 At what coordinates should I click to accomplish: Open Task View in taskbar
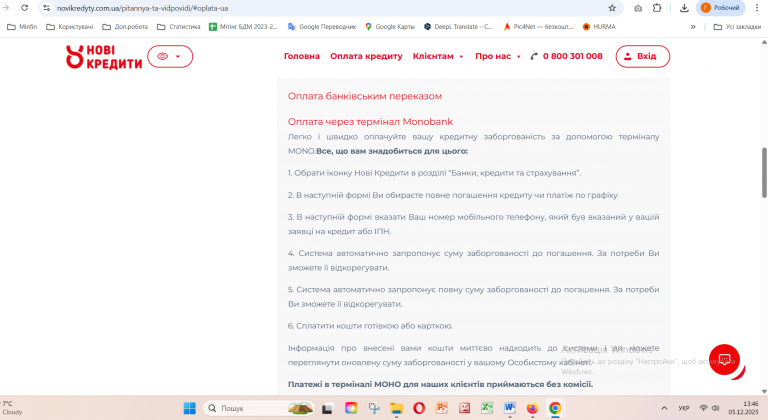click(327, 408)
